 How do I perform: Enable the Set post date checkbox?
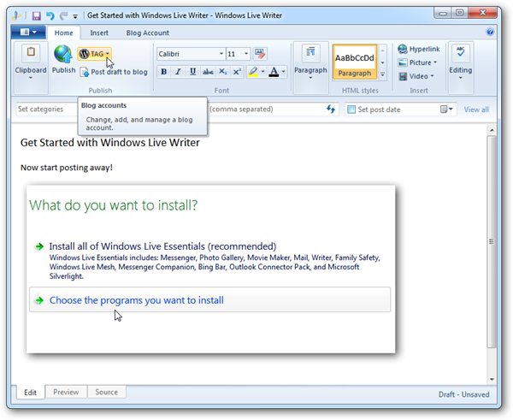(352, 109)
